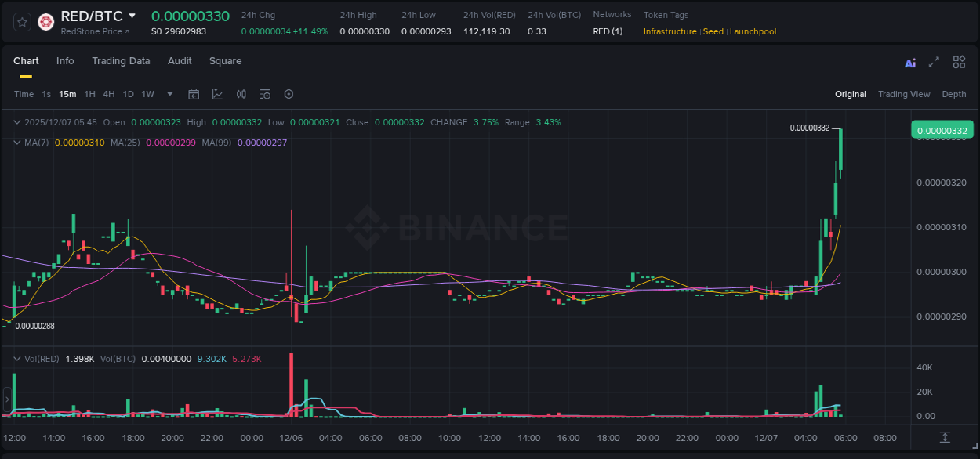Expand more time intervals dropdown arrow
The width and height of the screenshot is (980, 459).
(170, 94)
